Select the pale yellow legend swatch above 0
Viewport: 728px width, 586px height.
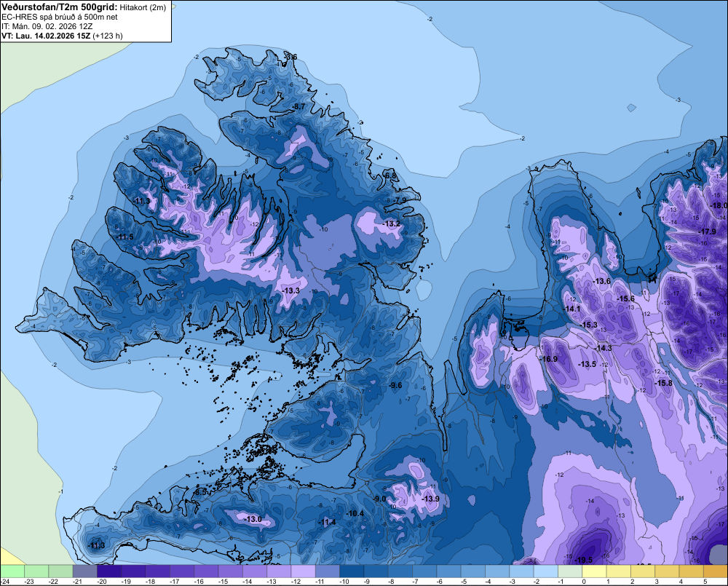click(x=594, y=571)
